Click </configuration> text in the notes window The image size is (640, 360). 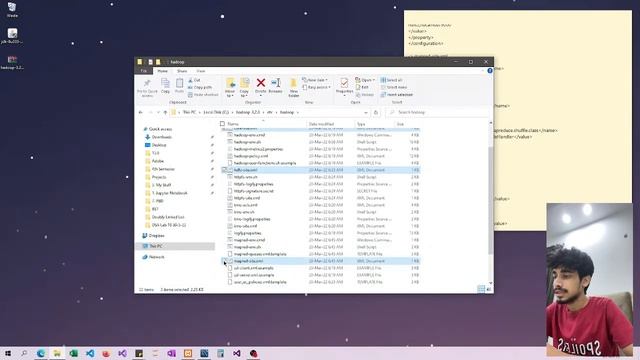pyautogui.click(x=425, y=43)
